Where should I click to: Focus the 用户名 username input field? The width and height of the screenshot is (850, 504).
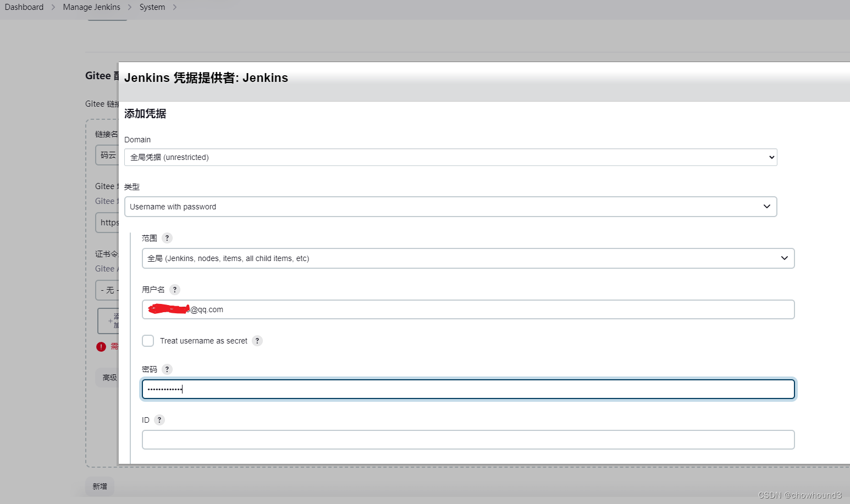(x=468, y=309)
